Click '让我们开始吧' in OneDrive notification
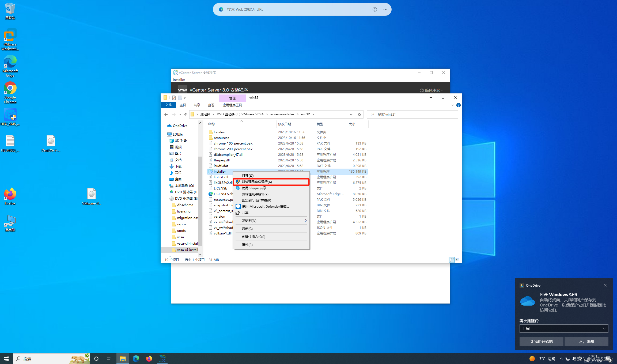 tap(541, 342)
